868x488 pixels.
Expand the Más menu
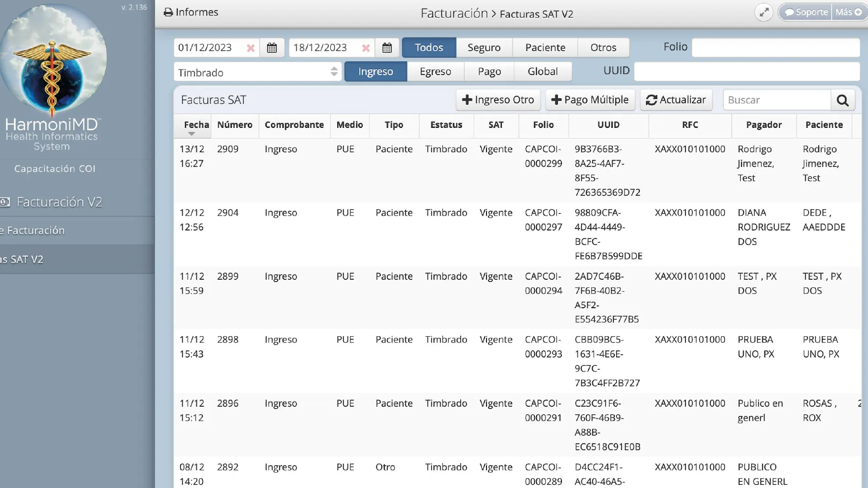pyautogui.click(x=849, y=12)
